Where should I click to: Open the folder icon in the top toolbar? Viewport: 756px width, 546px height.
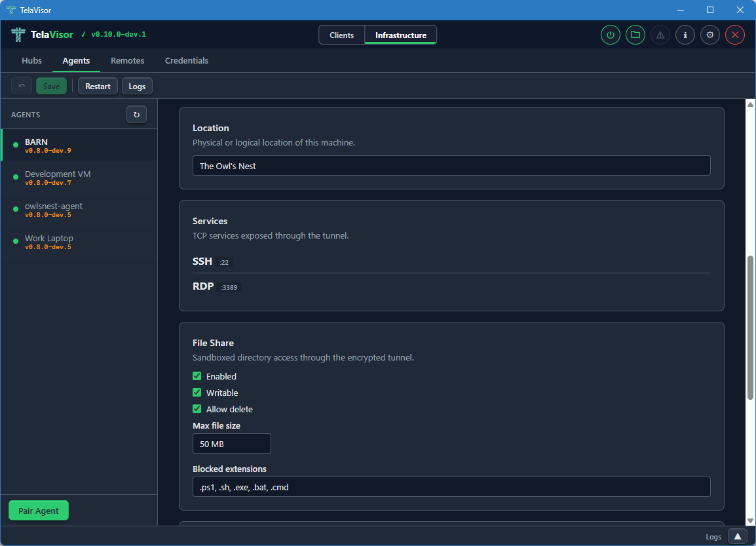coord(635,35)
